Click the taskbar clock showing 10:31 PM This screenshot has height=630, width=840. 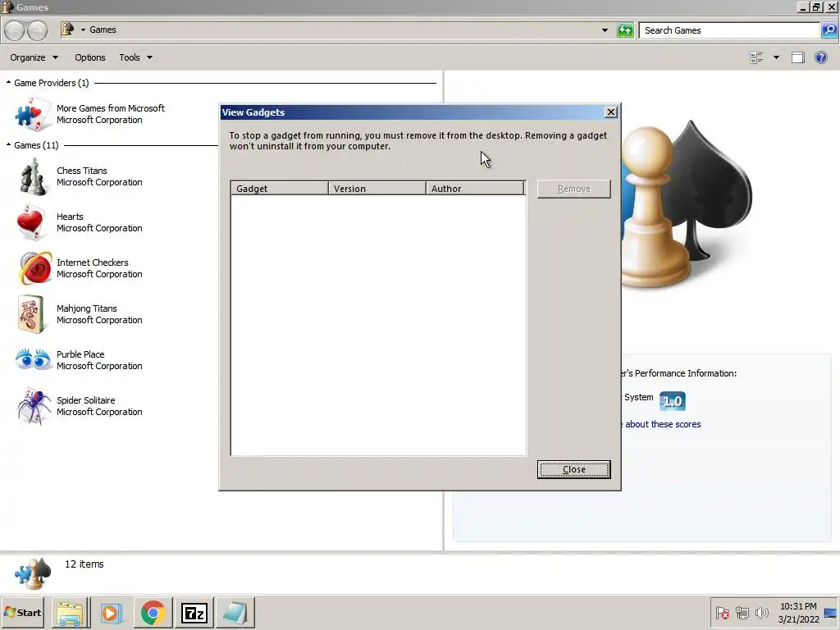[x=798, y=612]
